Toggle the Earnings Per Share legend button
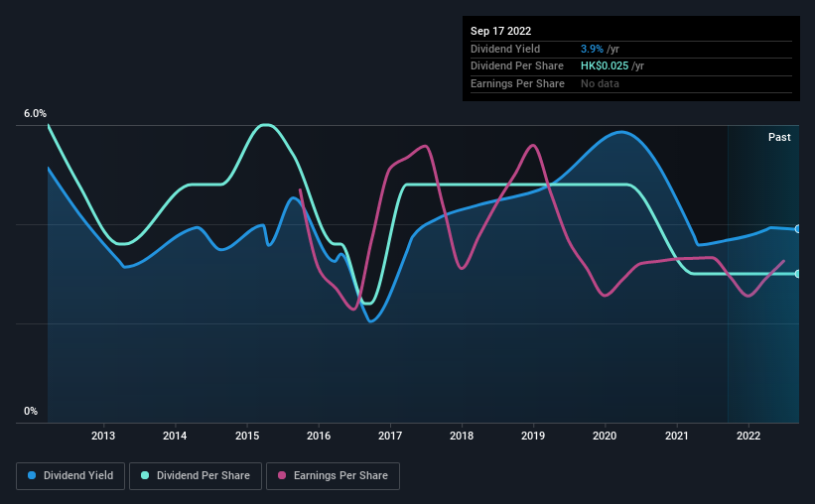 [x=333, y=476]
